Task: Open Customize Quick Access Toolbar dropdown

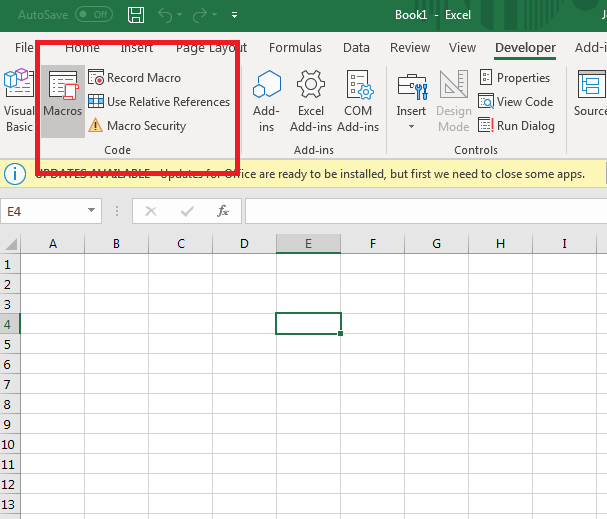Action: (234, 15)
